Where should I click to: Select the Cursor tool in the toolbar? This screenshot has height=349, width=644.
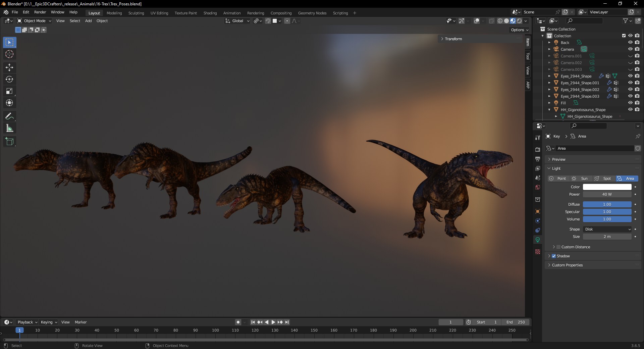9,54
